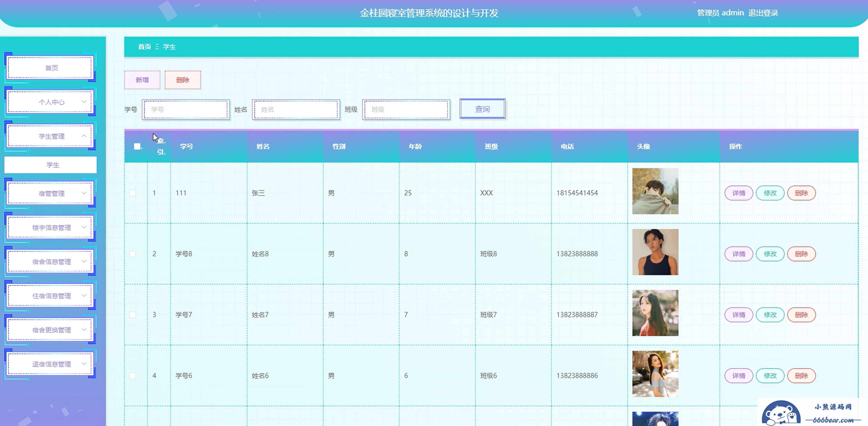This screenshot has width=868, height=426.
Task: Click 修改 for 姓名8 row
Action: (x=770, y=254)
